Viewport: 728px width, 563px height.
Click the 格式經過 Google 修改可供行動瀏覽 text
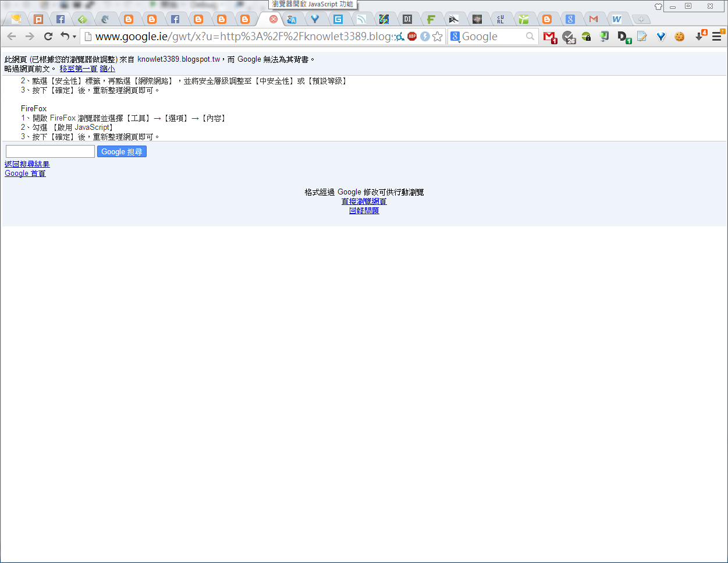[x=364, y=192]
